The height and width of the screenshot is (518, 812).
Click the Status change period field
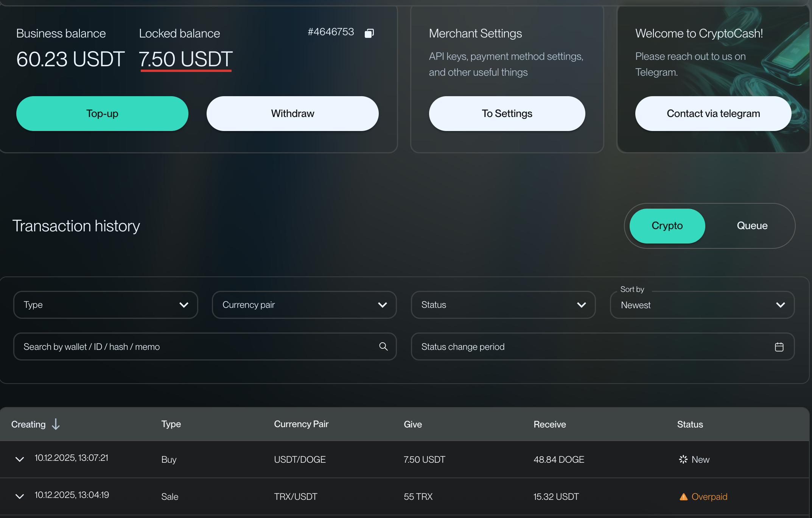pos(590,346)
